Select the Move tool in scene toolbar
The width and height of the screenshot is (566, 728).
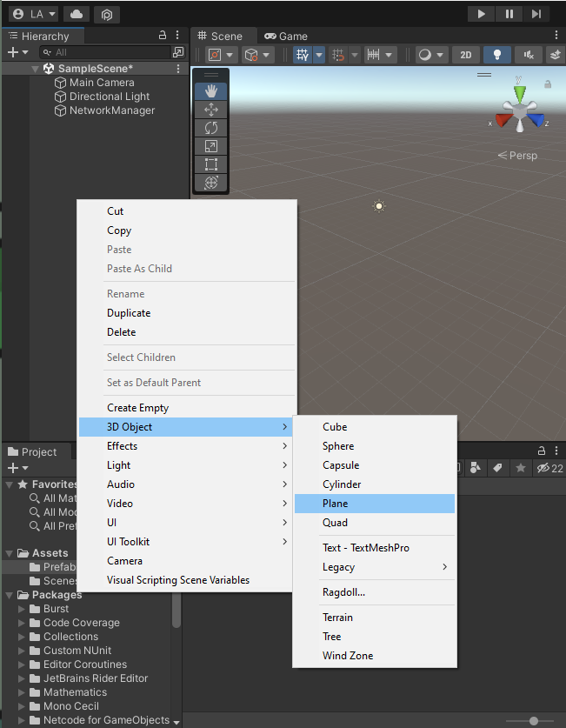pyautogui.click(x=211, y=110)
